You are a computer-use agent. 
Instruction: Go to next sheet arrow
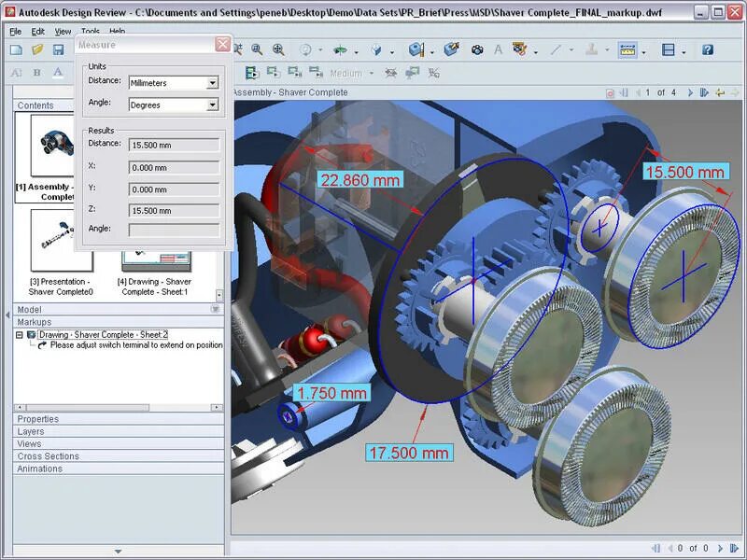pos(690,92)
